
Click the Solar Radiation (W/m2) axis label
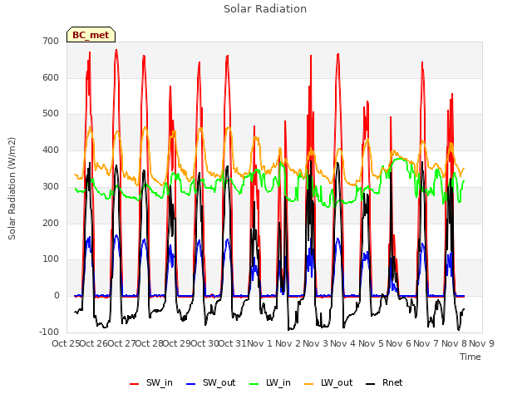12,189
